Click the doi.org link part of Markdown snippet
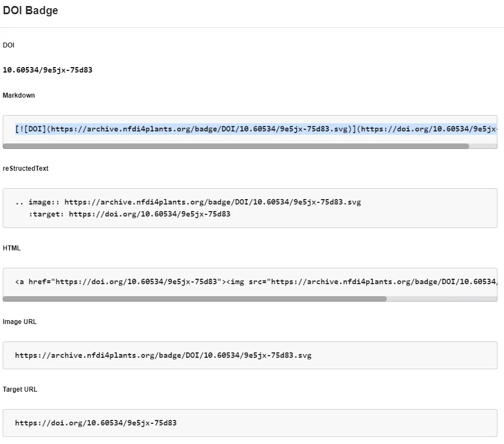 point(428,129)
